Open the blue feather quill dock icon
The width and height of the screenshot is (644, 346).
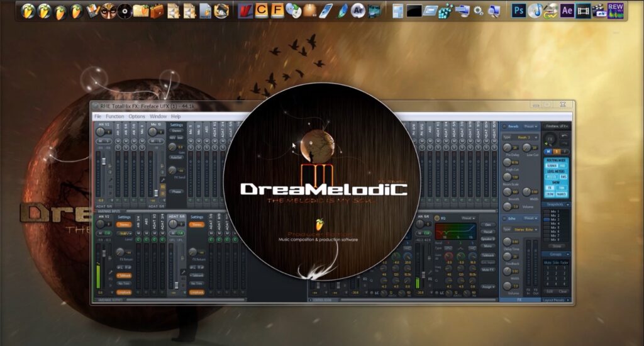tap(341, 11)
